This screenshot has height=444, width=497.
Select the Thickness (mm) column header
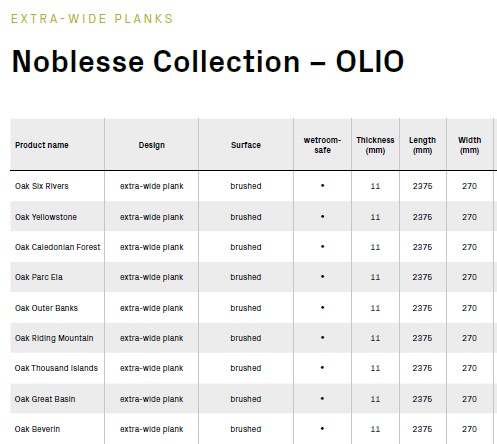click(375, 145)
